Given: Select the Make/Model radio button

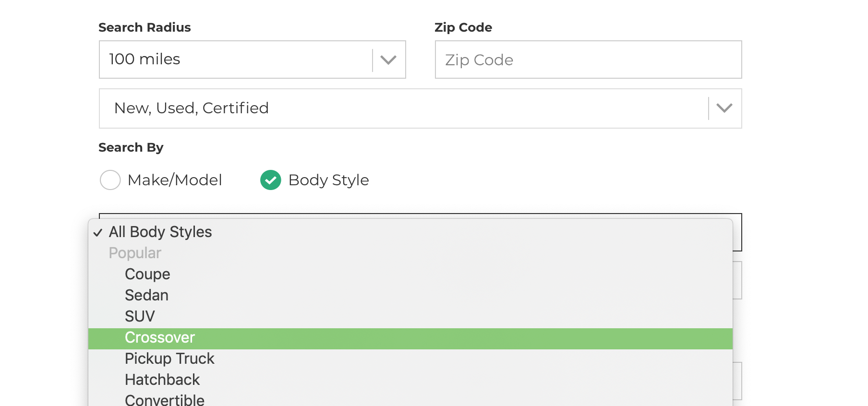Looking at the screenshot, I should click(110, 180).
